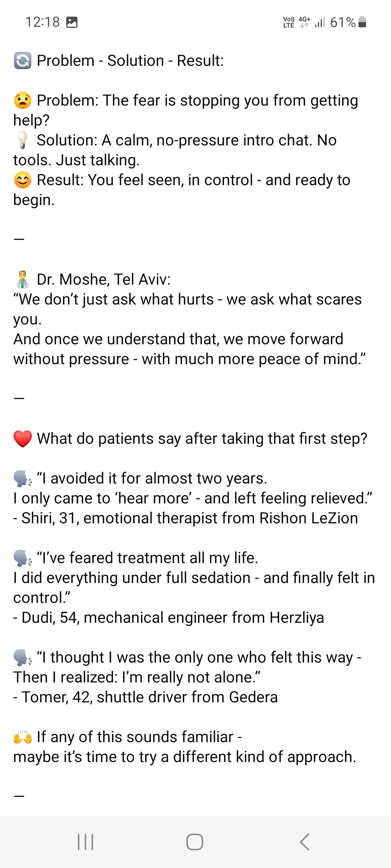Image resolution: width=391 pixels, height=868 pixels.
Task: Tap the image notification icon in status bar
Action: (72, 22)
